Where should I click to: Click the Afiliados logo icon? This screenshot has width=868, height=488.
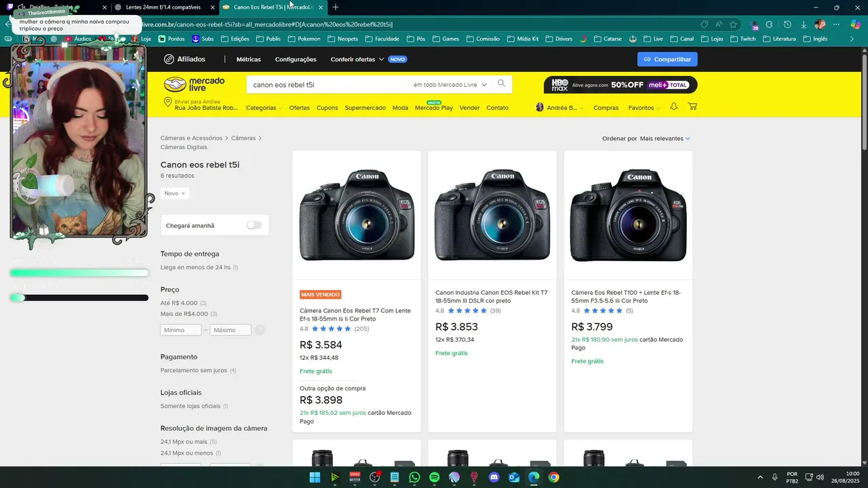click(169, 59)
